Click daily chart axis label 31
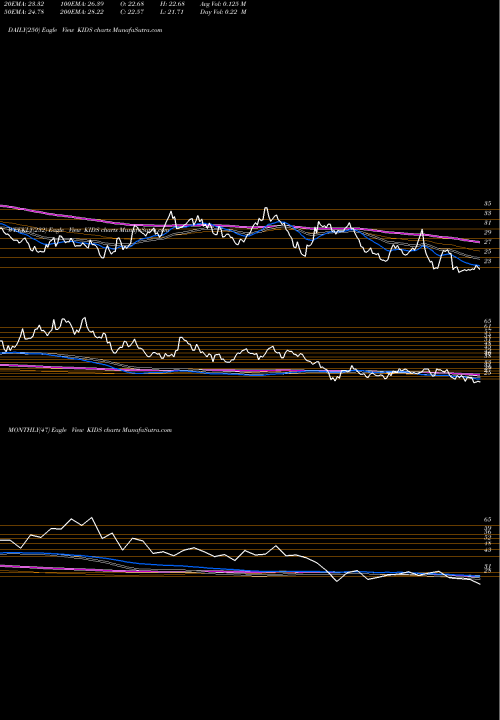The height and width of the screenshot is (720, 500). click(x=487, y=223)
